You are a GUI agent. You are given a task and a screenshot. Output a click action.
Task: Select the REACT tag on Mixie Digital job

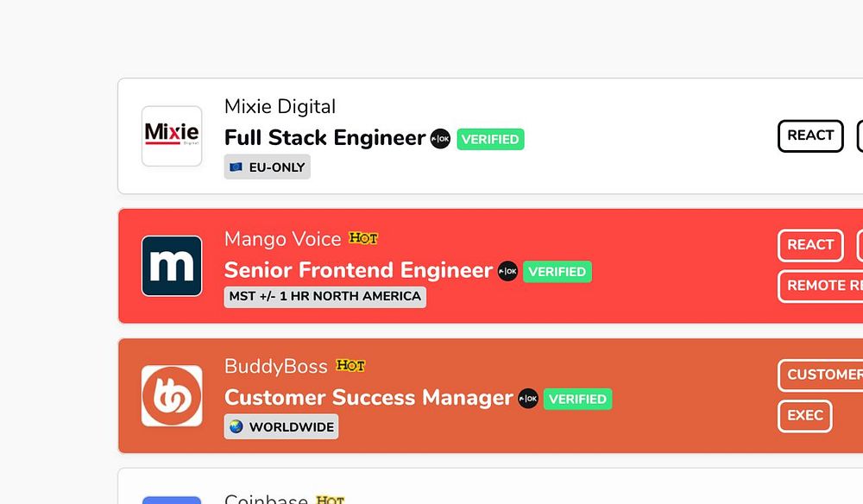810,135
